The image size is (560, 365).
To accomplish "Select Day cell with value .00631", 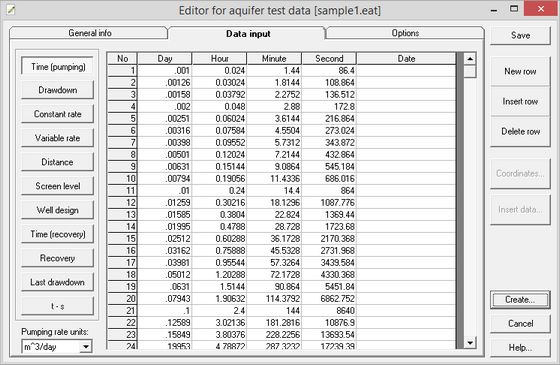I will point(165,167).
